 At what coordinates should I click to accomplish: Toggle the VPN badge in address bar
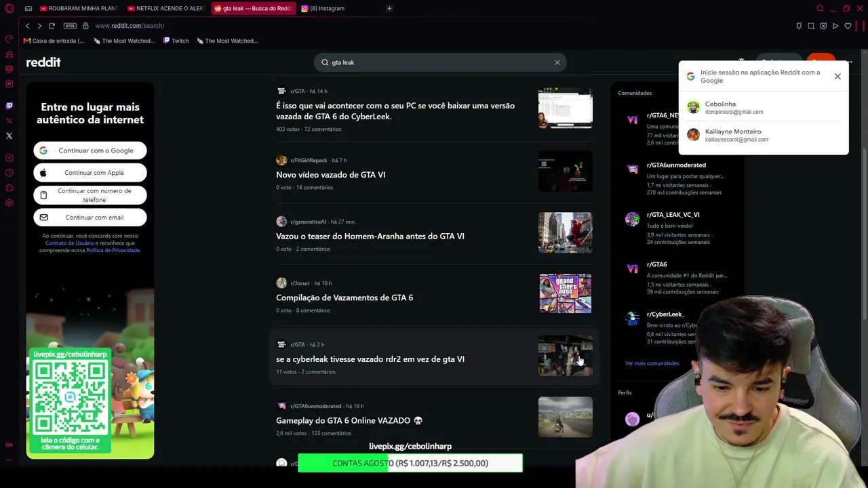pyautogui.click(x=70, y=26)
